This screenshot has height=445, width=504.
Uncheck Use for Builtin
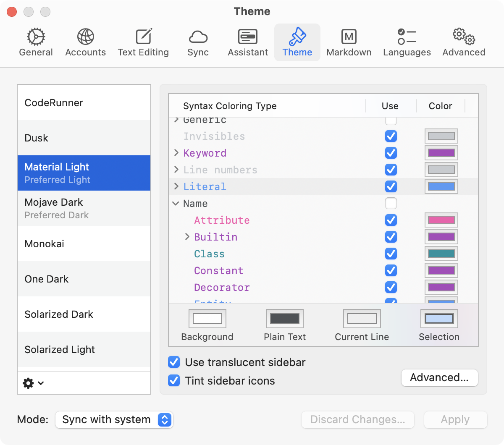pos(391,237)
